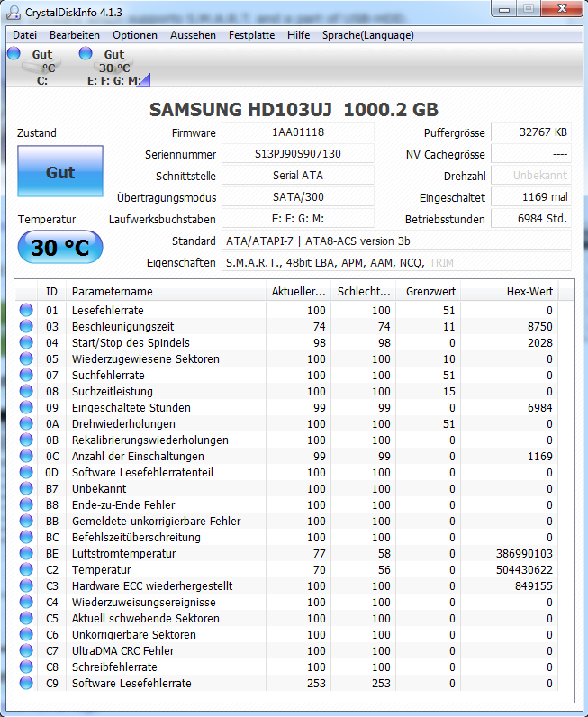Click the Hex-Wert column header
The height and width of the screenshot is (717, 588).
pos(510,291)
